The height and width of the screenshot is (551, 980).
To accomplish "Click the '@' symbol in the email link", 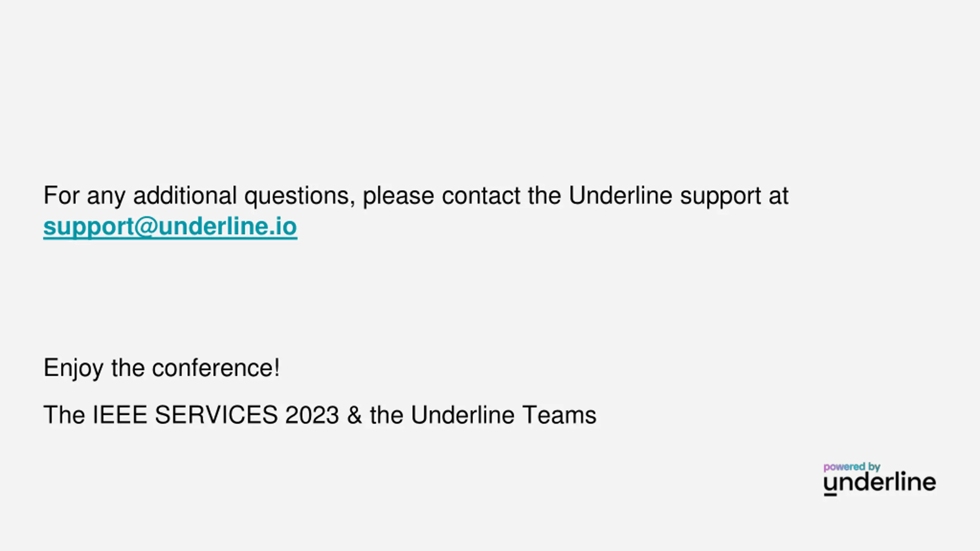I will [x=145, y=227].
